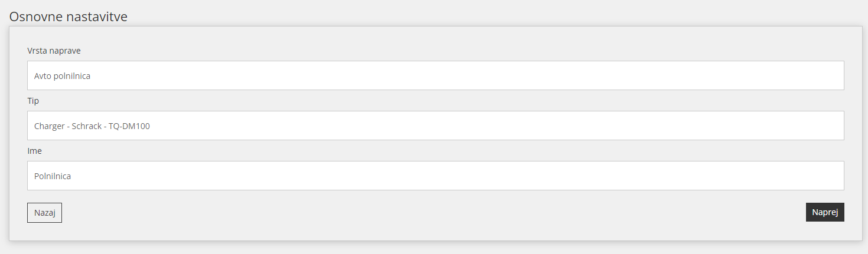Viewport: 868px width, 254px height.
Task: Click the Ime field label
Action: click(x=34, y=151)
